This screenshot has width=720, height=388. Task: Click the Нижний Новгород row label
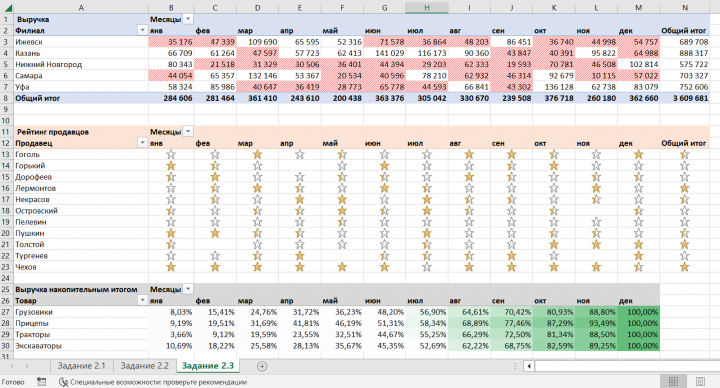[x=49, y=64]
